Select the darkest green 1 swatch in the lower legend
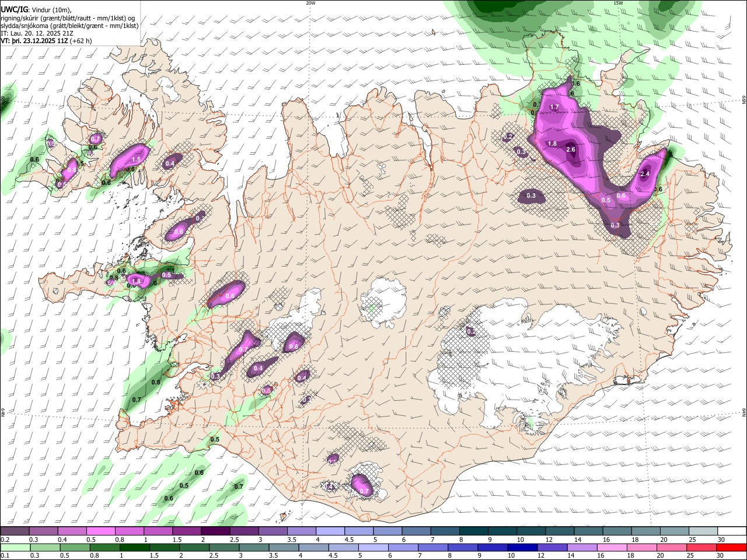The image size is (747, 560). pyautogui.click(x=135, y=547)
